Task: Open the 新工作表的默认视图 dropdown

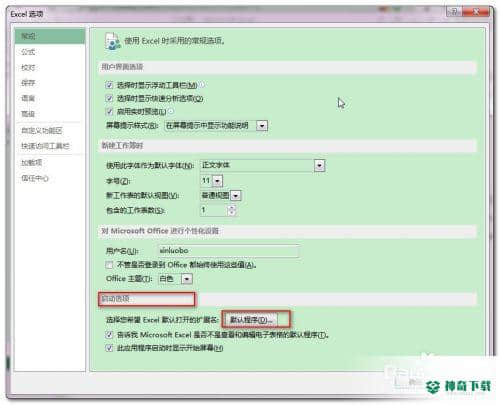Action: [236, 196]
